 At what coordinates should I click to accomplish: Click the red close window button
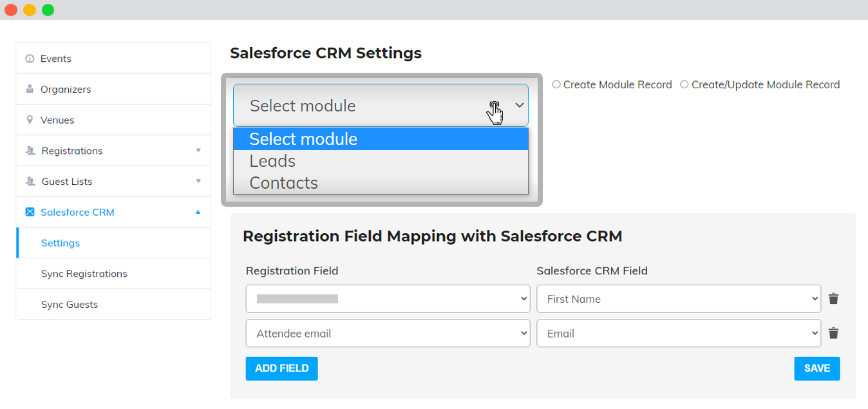(x=11, y=10)
